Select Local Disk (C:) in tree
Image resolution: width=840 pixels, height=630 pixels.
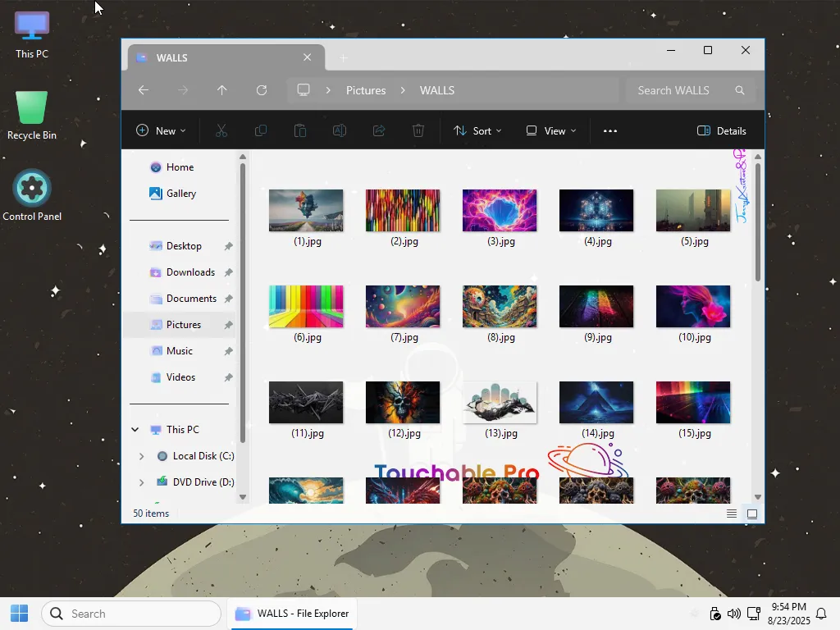(203, 456)
